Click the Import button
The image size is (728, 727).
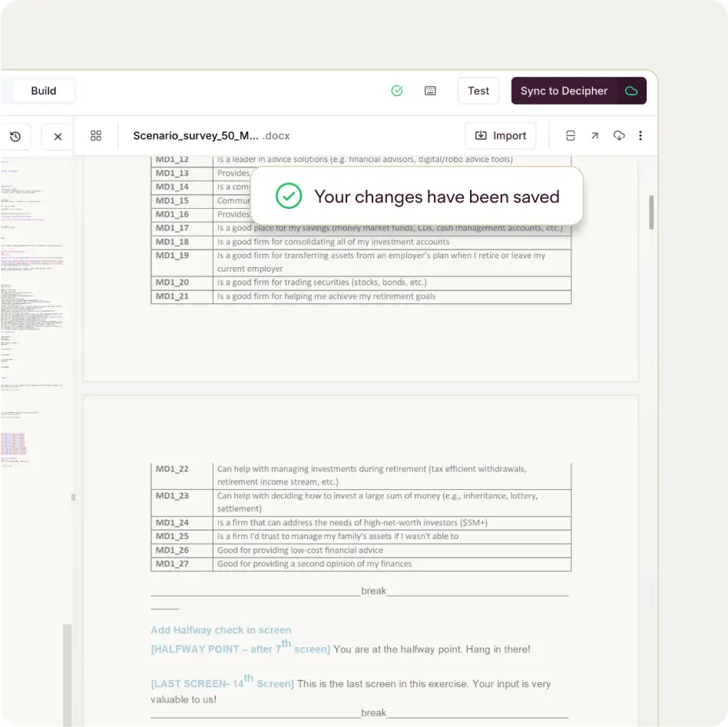501,136
